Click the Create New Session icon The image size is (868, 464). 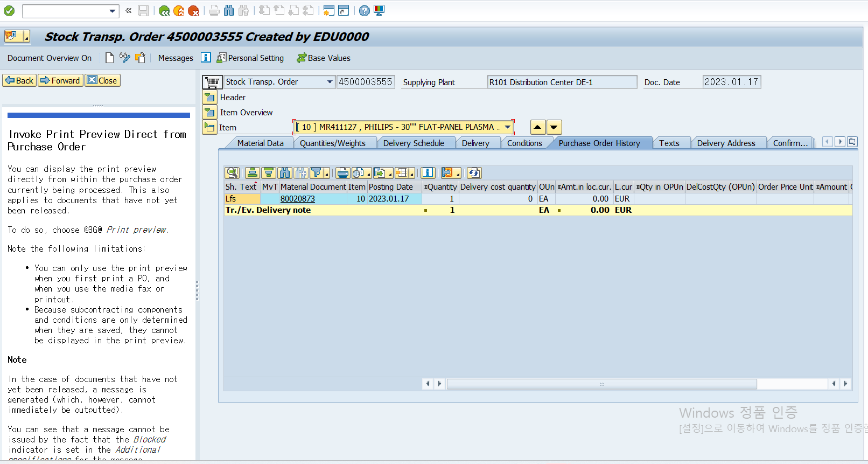pyautogui.click(x=328, y=11)
